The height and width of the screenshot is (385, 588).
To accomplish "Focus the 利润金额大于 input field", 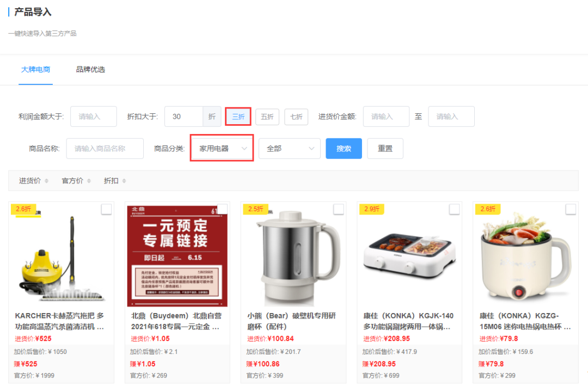I will [x=94, y=117].
